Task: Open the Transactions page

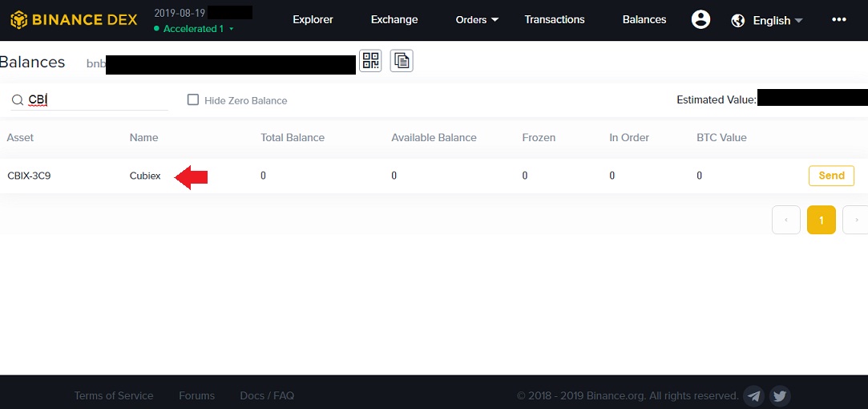Action: [555, 19]
